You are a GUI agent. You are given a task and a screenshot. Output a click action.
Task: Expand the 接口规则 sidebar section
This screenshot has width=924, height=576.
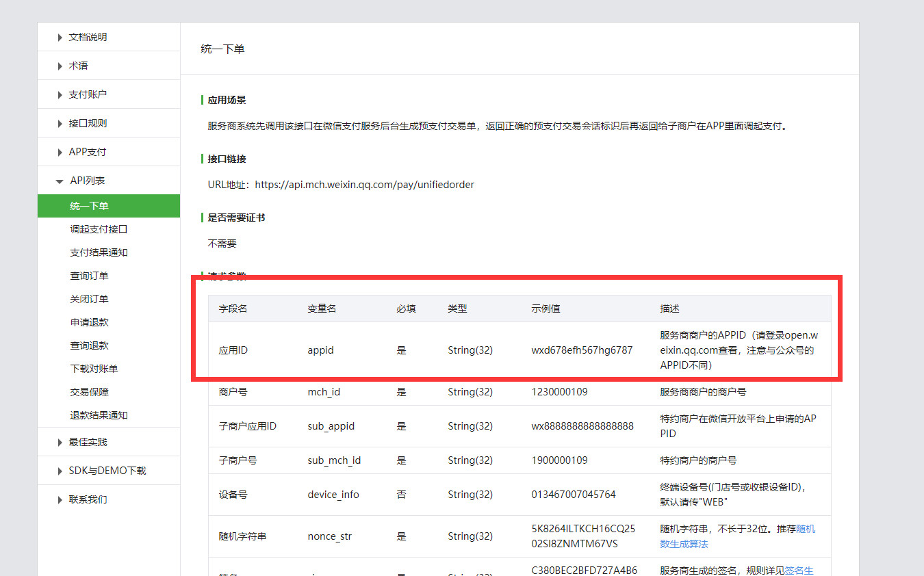(88, 123)
